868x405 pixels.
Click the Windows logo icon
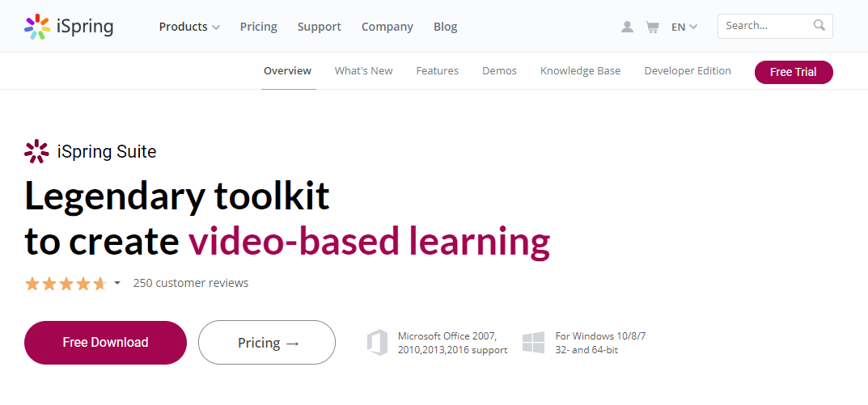pos(534,343)
